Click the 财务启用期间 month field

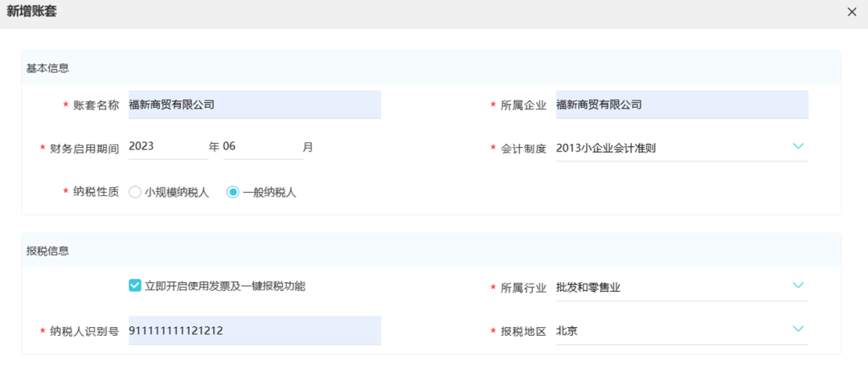coord(261,147)
